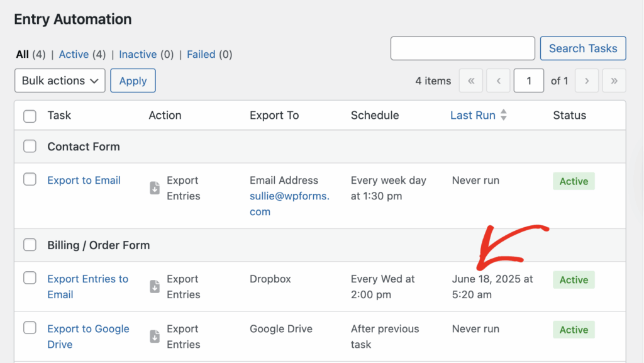Go to the last page with the double-right arrow
The image size is (644, 363).
[x=614, y=81]
